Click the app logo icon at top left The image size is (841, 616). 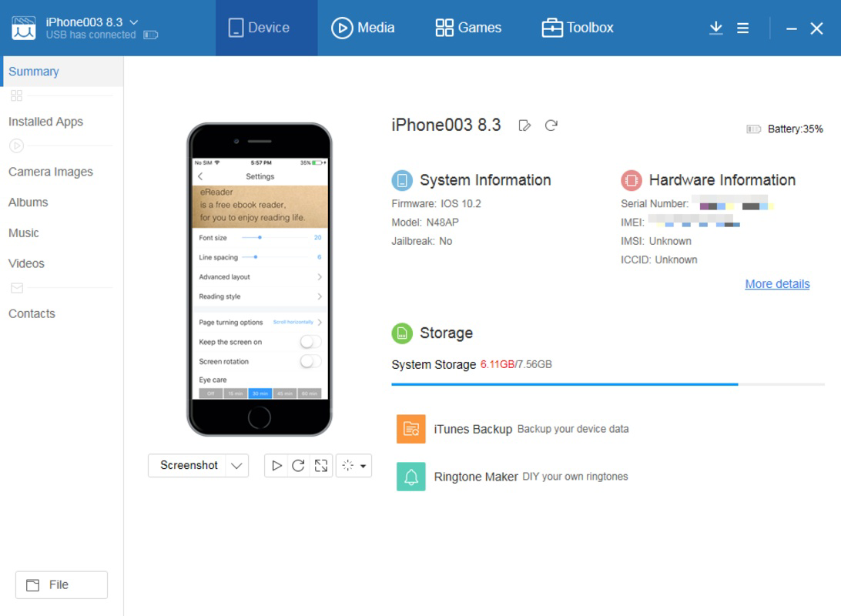24,28
